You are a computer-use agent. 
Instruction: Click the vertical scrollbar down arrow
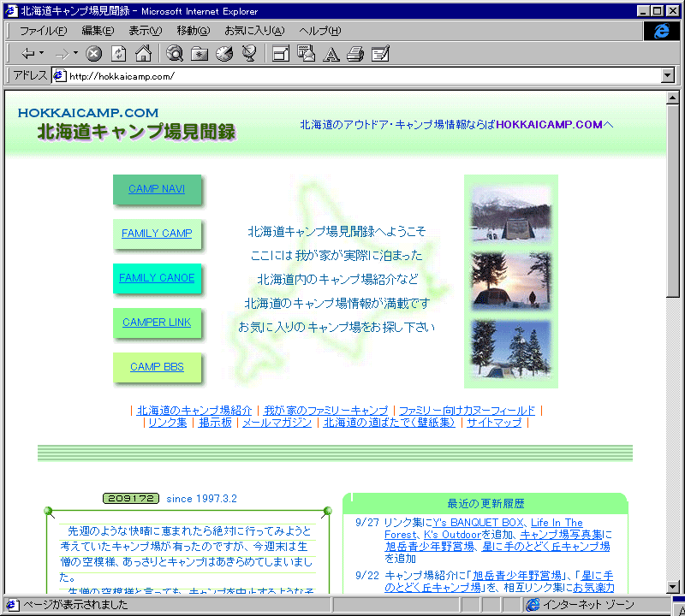click(673, 587)
